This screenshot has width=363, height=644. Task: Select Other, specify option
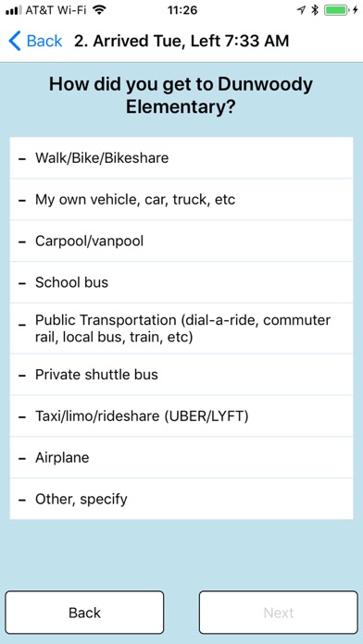[x=181, y=499]
